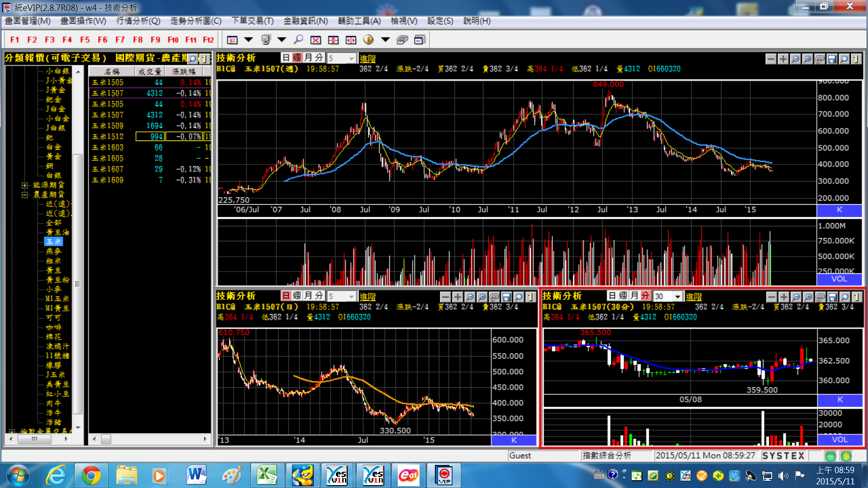Click the scanner/printer device toolbar icon
Screen dimensions: 868x488
point(402,40)
